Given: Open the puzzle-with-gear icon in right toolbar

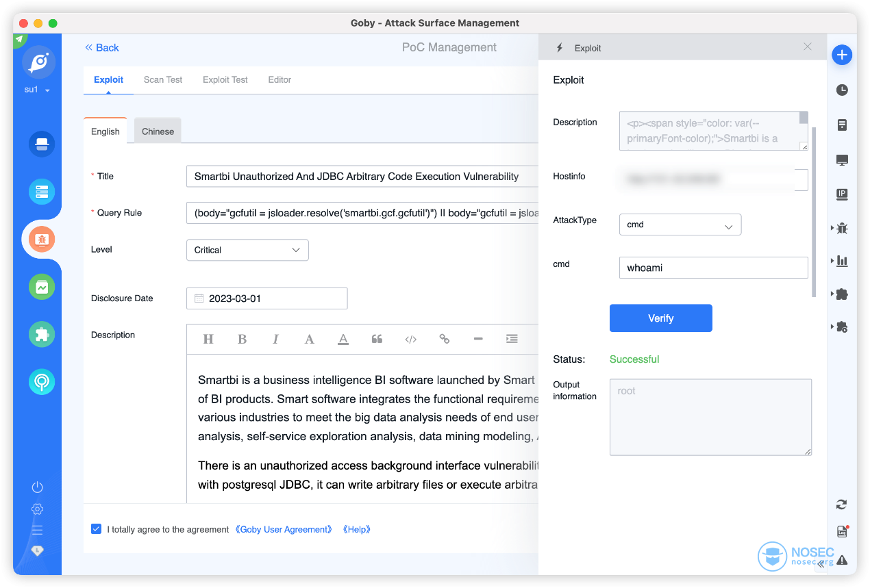Looking at the screenshot, I should click(842, 327).
